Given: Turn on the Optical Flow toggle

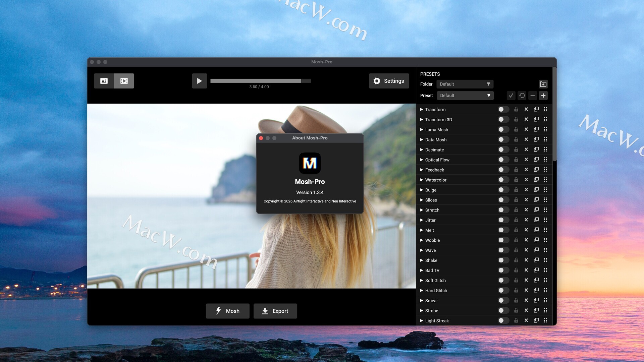Looking at the screenshot, I should click(x=503, y=160).
